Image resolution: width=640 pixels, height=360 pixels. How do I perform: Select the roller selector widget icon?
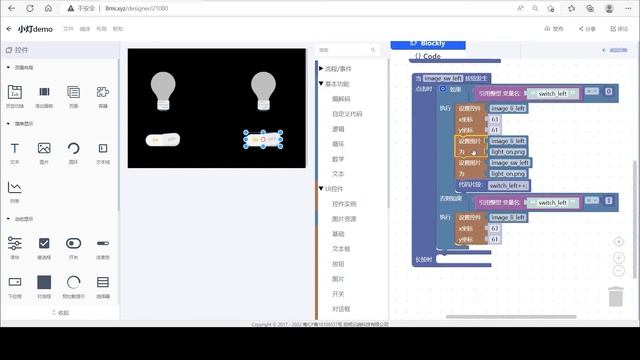tap(103, 282)
